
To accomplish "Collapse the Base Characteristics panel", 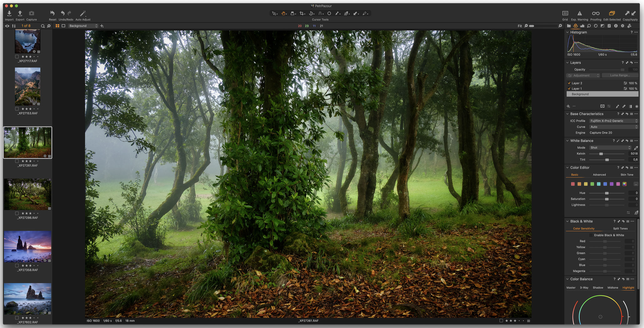I will (567, 114).
